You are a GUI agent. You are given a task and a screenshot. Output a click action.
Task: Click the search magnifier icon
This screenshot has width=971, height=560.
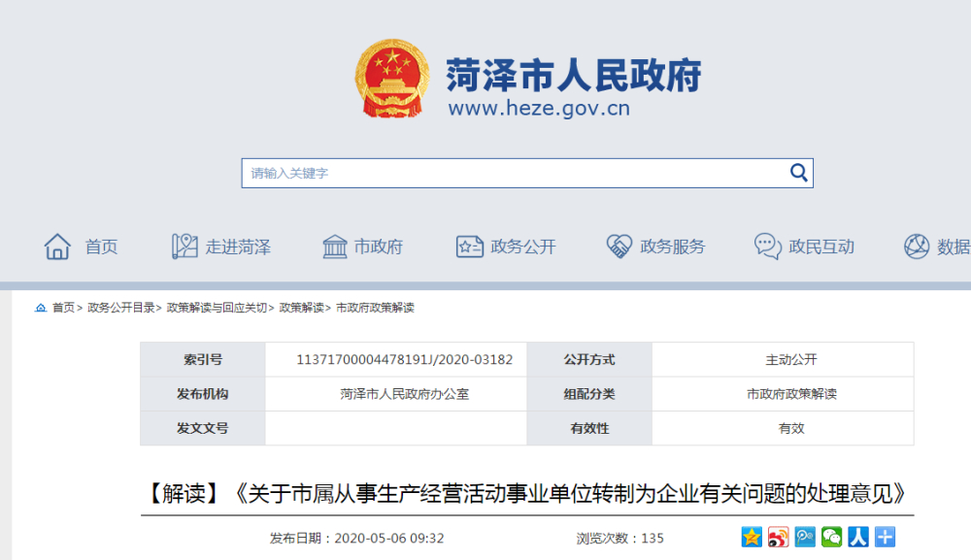coord(798,173)
